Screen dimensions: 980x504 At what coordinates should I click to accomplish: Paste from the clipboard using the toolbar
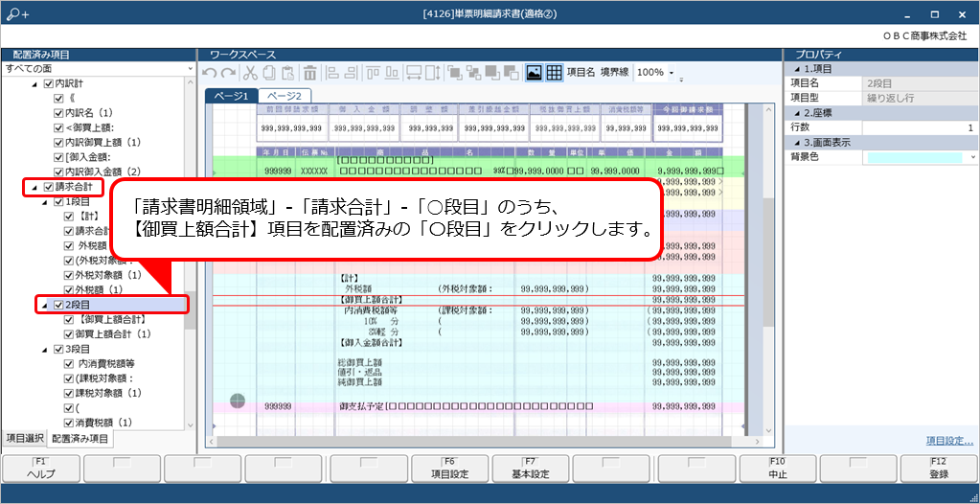[287, 73]
